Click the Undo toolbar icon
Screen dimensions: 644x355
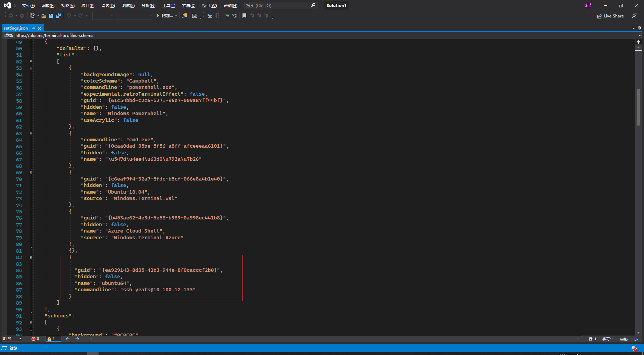[x=68, y=16]
